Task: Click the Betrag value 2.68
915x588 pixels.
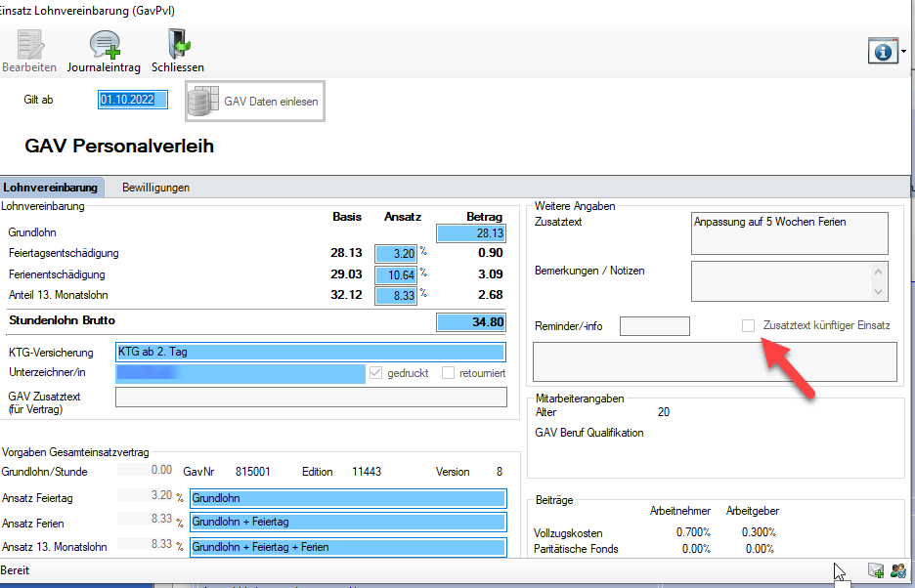Action: click(x=491, y=295)
